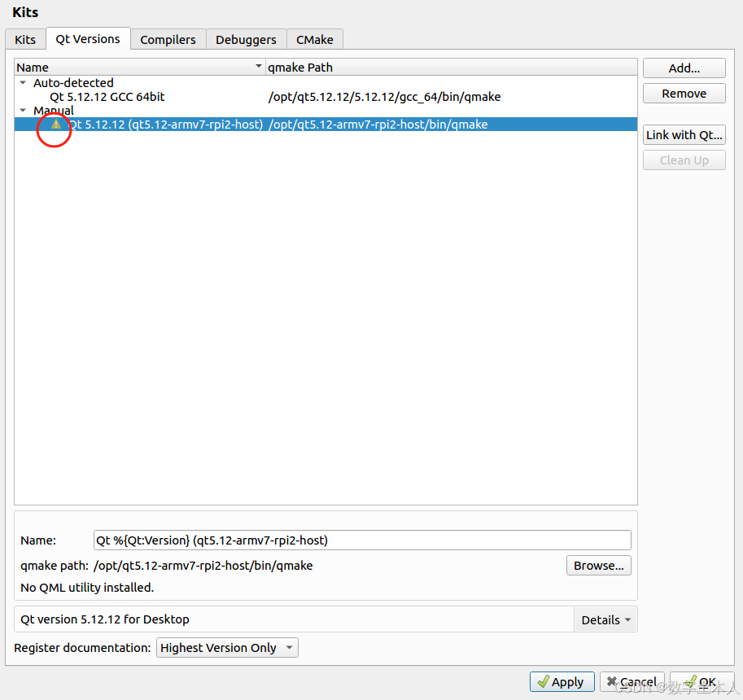Expand the Details section
This screenshot has height=700, width=743.
pyautogui.click(x=605, y=619)
